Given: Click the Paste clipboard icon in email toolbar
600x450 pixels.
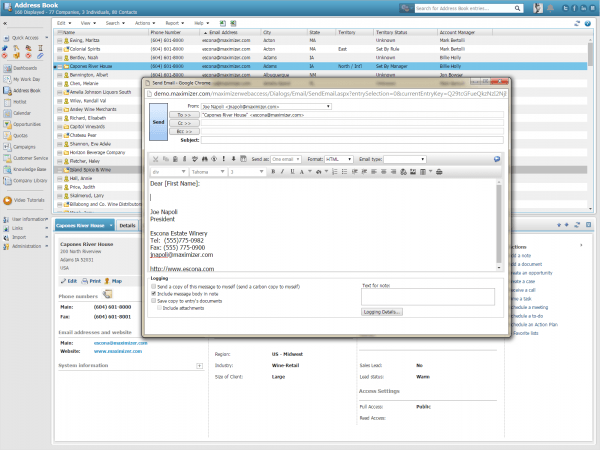Looking at the screenshot, I should point(175,159).
